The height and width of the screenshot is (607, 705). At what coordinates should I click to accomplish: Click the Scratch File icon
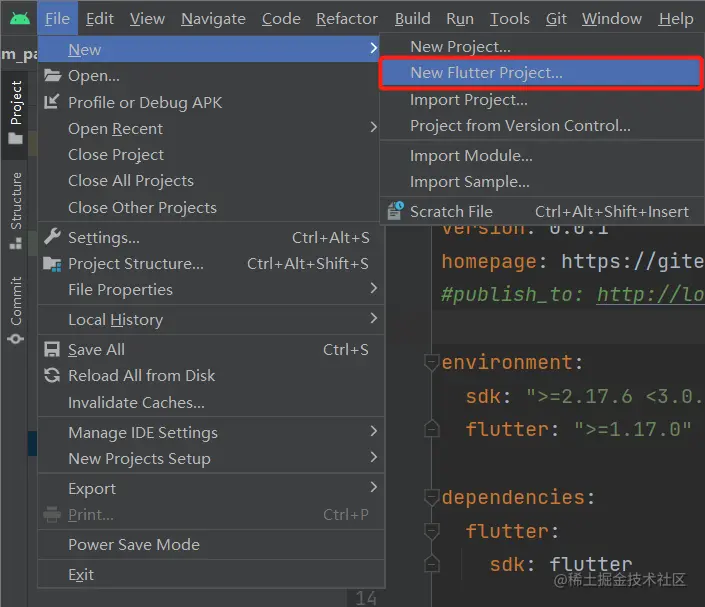click(x=395, y=210)
